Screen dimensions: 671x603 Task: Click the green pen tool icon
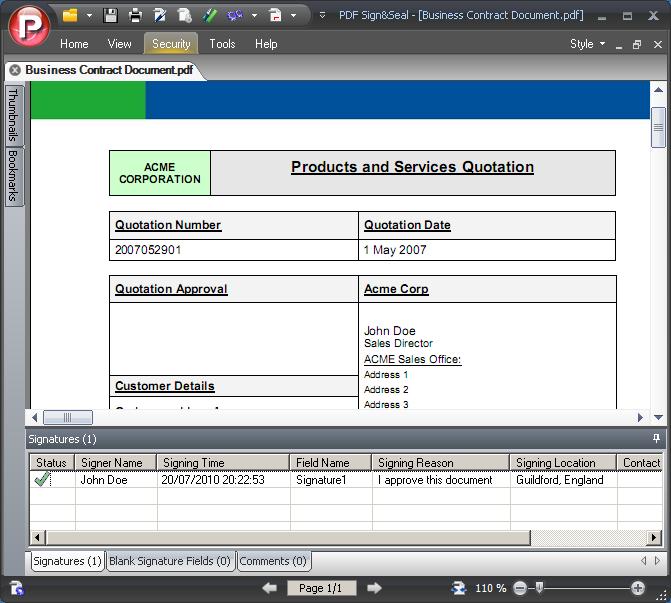coord(210,15)
